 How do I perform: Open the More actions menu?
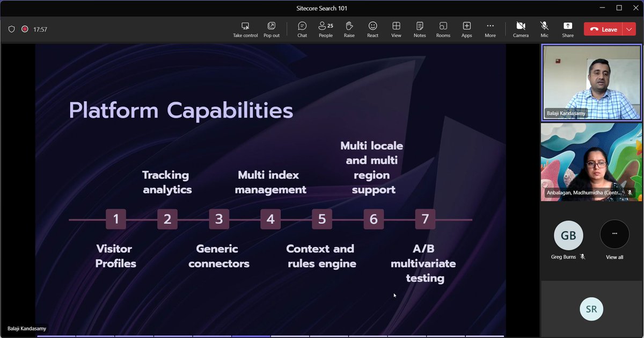point(490,30)
